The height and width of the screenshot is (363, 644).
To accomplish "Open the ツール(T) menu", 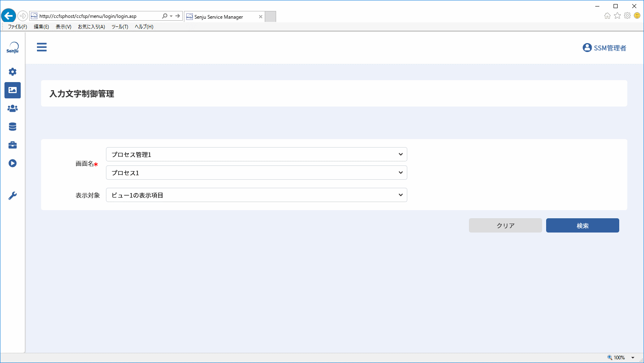I will (120, 27).
